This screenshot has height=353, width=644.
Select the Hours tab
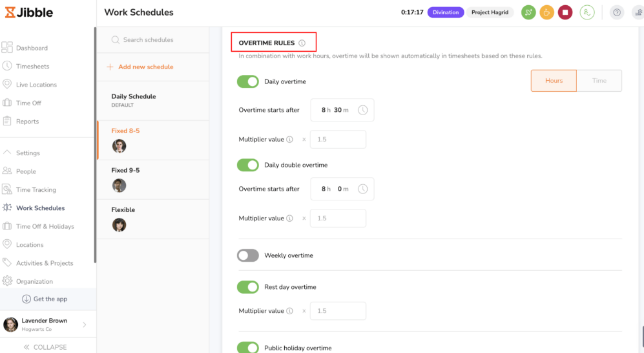[x=554, y=81]
